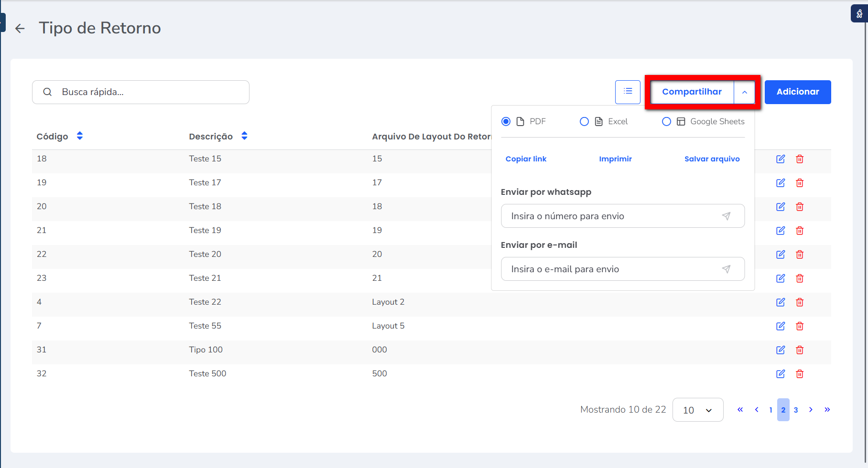The image size is (868, 468).
Task: Click the code 31 cell
Action: pos(42,350)
